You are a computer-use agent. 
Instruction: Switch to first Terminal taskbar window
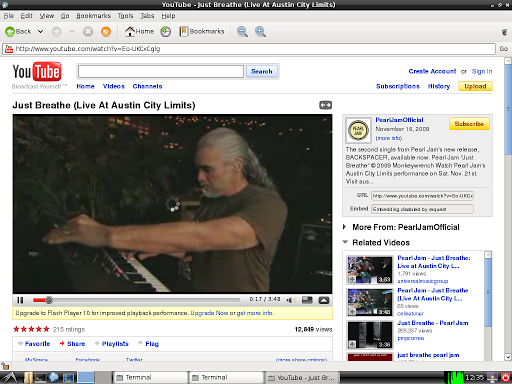point(151,377)
